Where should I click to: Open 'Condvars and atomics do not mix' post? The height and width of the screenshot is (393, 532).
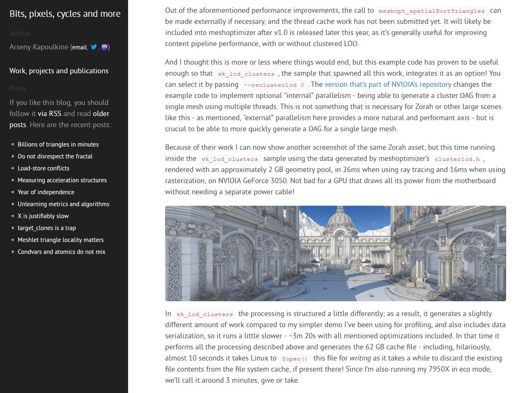click(x=62, y=252)
